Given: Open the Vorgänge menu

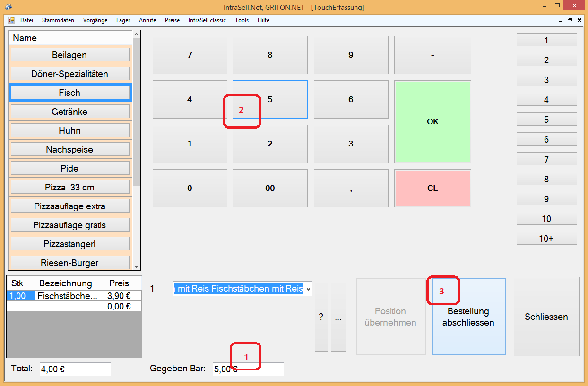Looking at the screenshot, I should click(x=95, y=20).
